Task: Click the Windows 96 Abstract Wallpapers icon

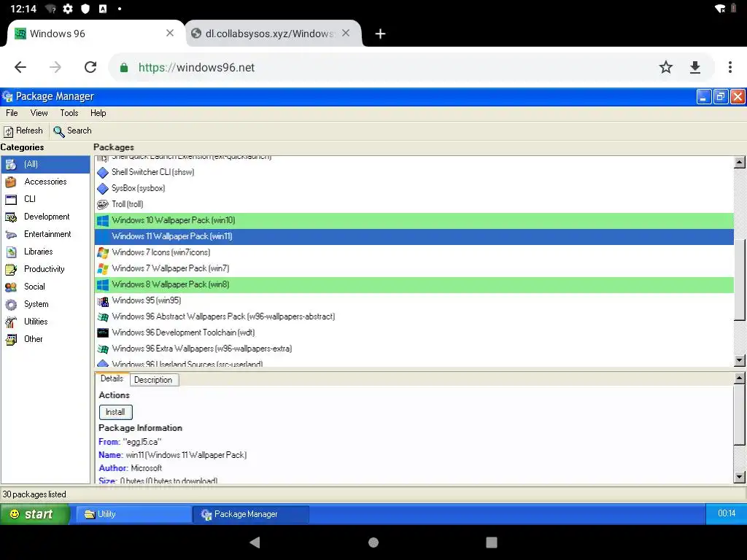Action: point(102,316)
